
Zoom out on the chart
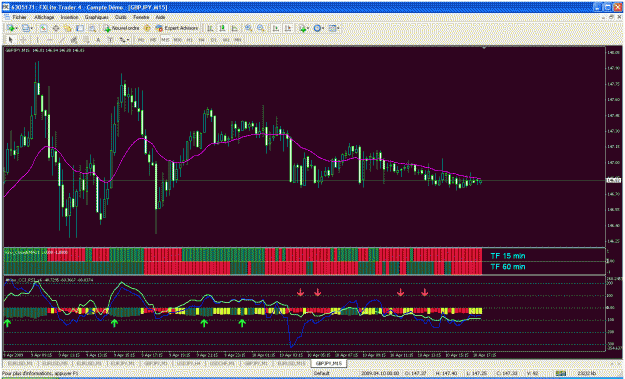261,28
